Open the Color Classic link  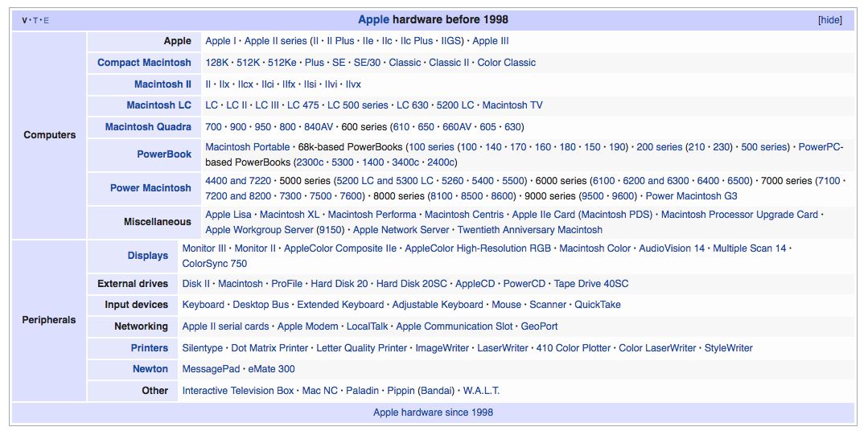[507, 63]
